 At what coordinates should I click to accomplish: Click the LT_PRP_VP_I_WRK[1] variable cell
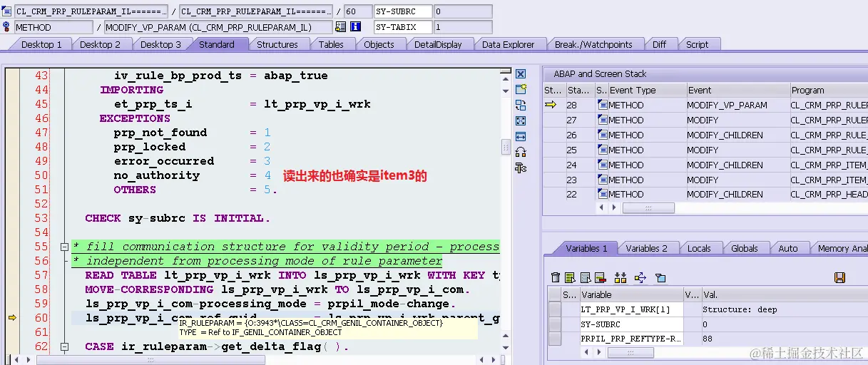[x=631, y=309]
